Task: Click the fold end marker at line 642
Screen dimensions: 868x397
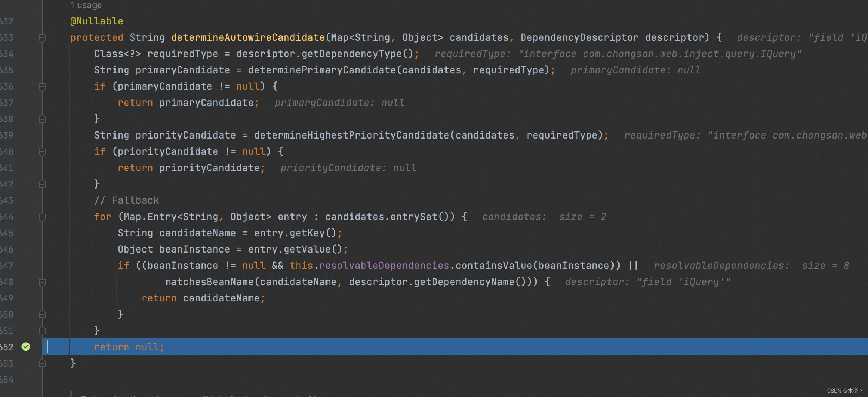Action: [x=42, y=184]
